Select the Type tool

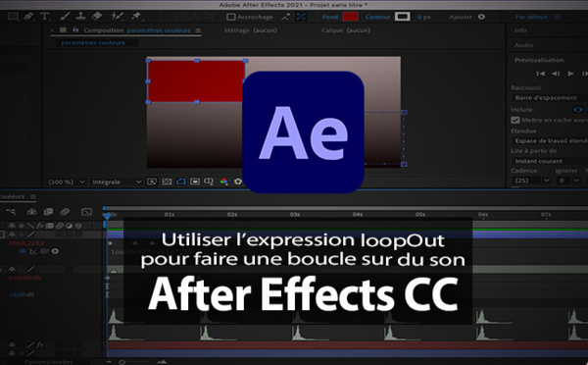45,17
